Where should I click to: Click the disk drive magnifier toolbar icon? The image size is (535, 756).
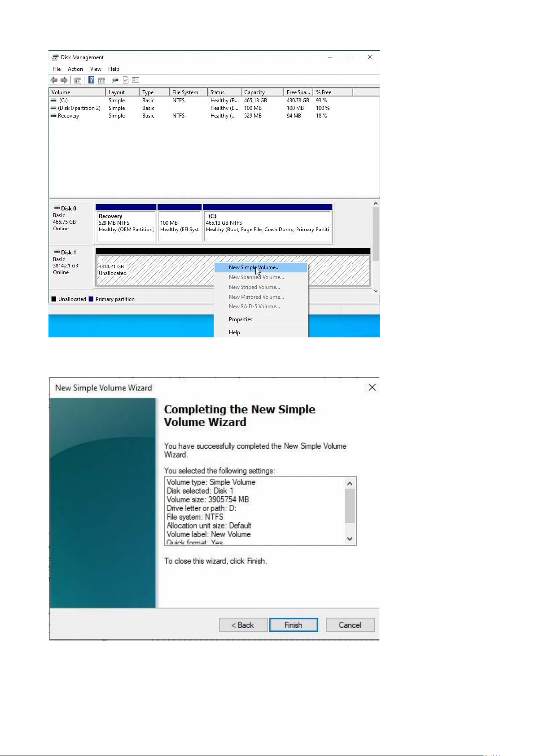[115, 80]
